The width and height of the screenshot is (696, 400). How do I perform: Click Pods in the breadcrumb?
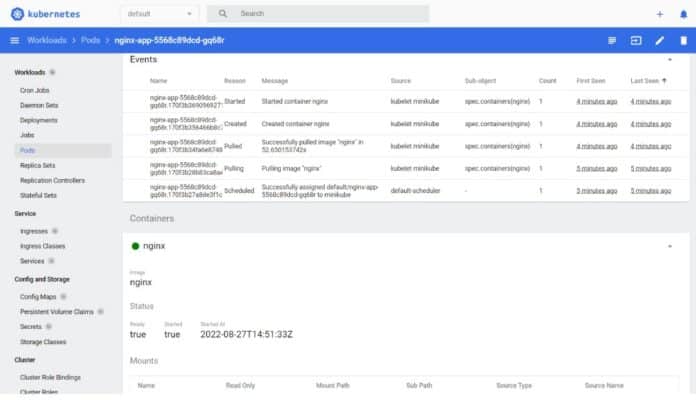(91, 40)
